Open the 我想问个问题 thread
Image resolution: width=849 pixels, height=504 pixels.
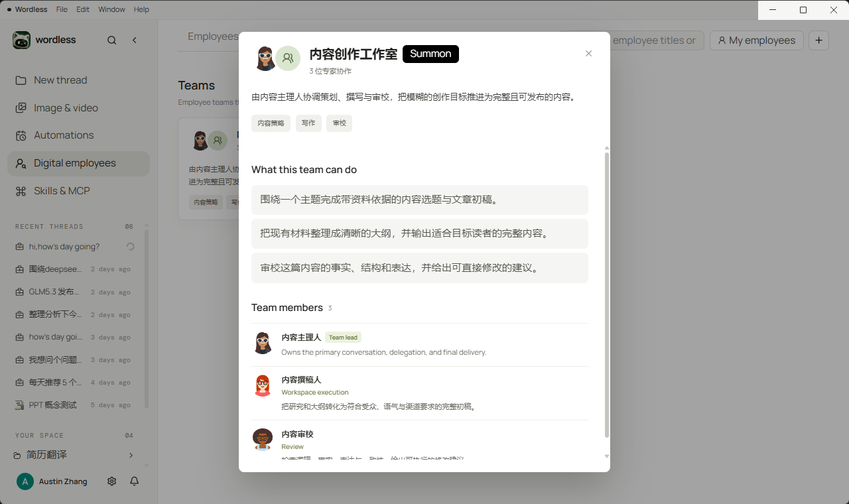tap(75, 359)
